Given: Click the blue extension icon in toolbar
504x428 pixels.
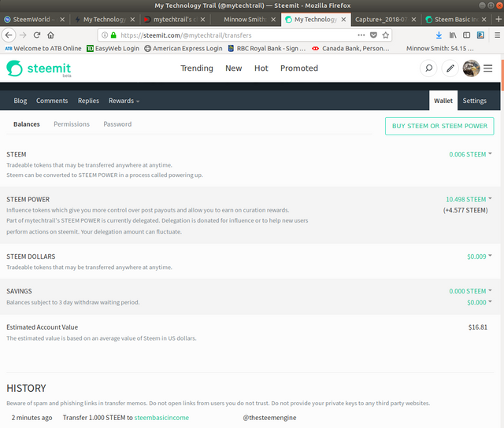Looking at the screenshot, I should [480, 35].
